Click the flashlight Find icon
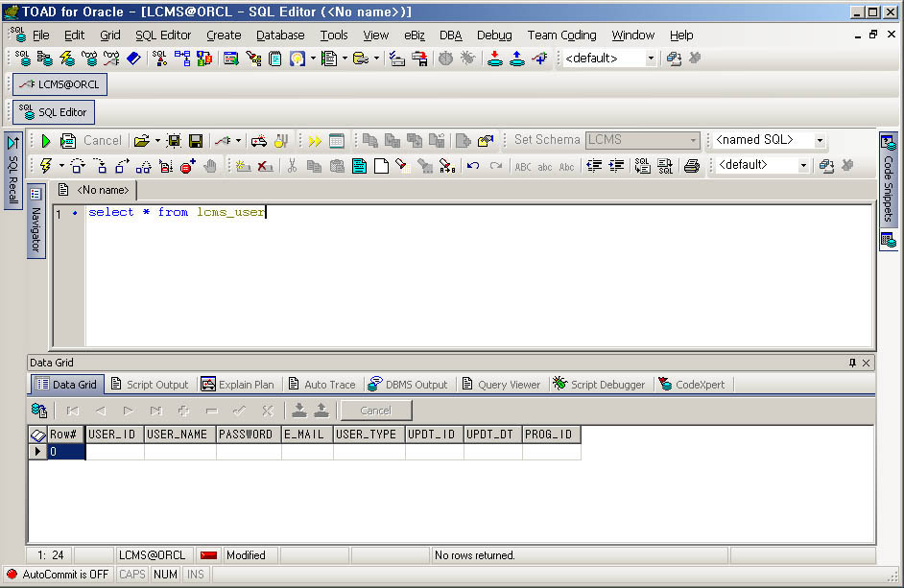Viewport: 904px width, 588px height. [403, 166]
